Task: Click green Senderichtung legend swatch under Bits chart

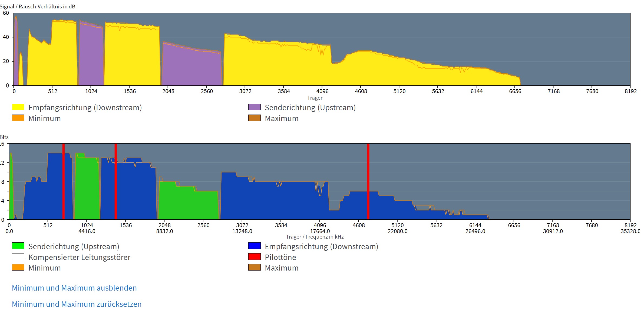Action: (x=18, y=246)
